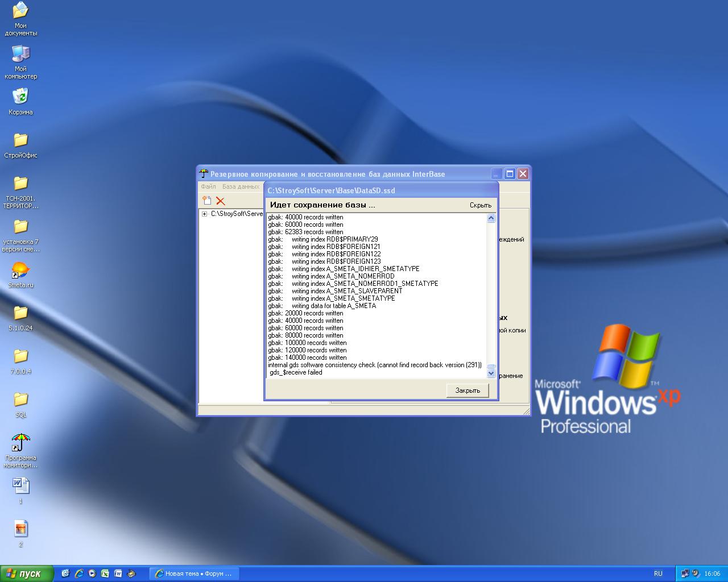Maximize the InterBase backup window
The image size is (728, 582).
(x=510, y=174)
